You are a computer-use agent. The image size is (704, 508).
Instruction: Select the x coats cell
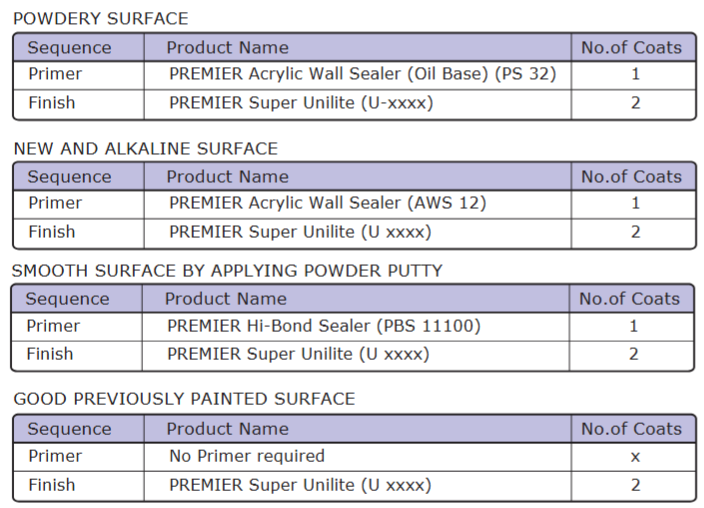click(x=635, y=456)
